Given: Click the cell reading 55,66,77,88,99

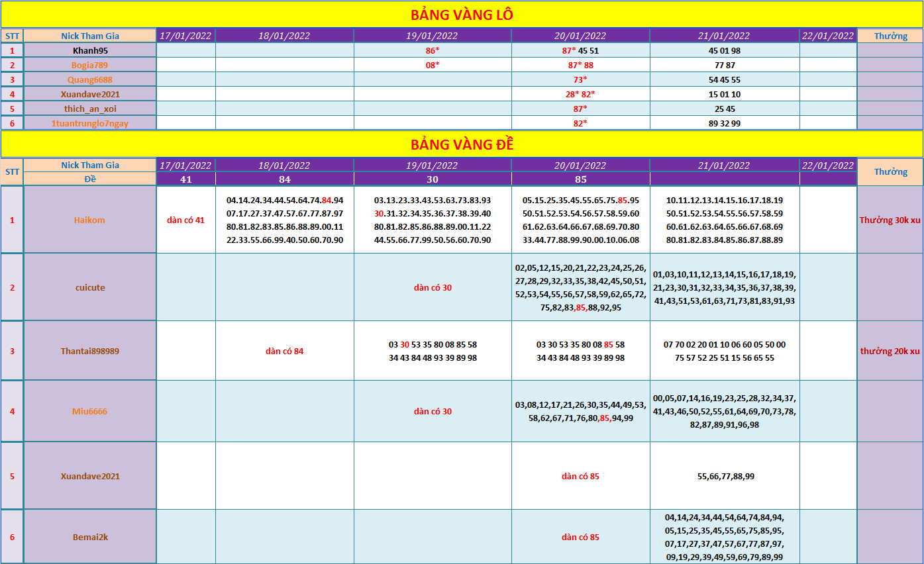Looking at the screenshot, I should [x=725, y=476].
